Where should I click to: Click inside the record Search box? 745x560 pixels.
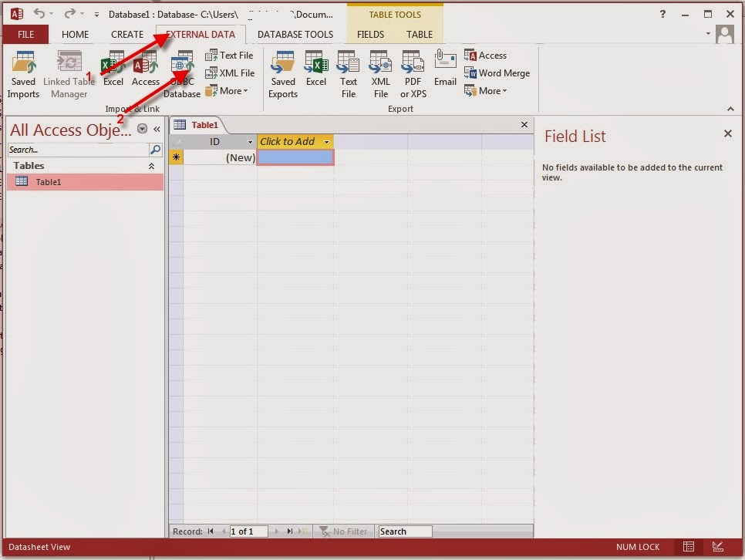click(x=405, y=531)
